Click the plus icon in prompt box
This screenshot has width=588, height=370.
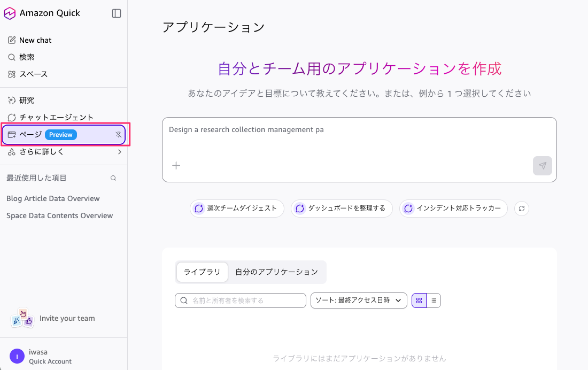[176, 165]
